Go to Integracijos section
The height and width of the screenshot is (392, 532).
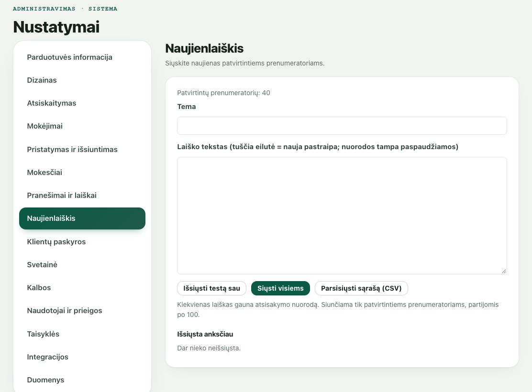pos(82,357)
